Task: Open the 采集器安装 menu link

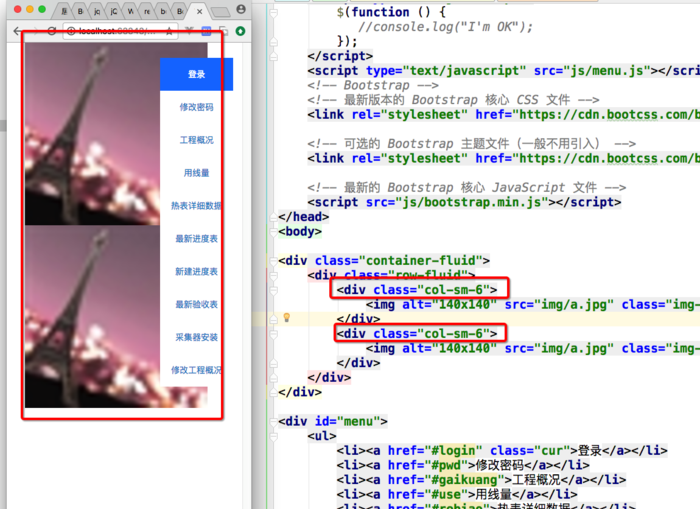Action: click(x=196, y=337)
